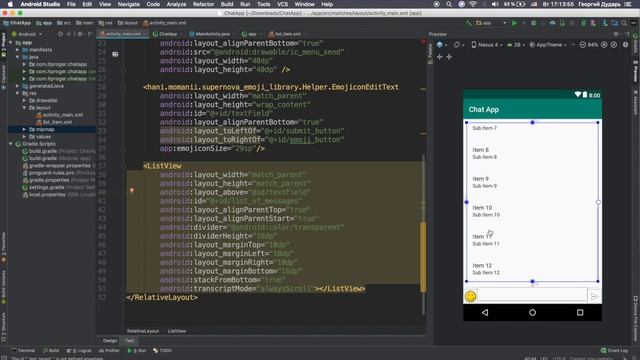Open the Build menu
Viewport: 640px width, 360px height.
tap(227, 4)
